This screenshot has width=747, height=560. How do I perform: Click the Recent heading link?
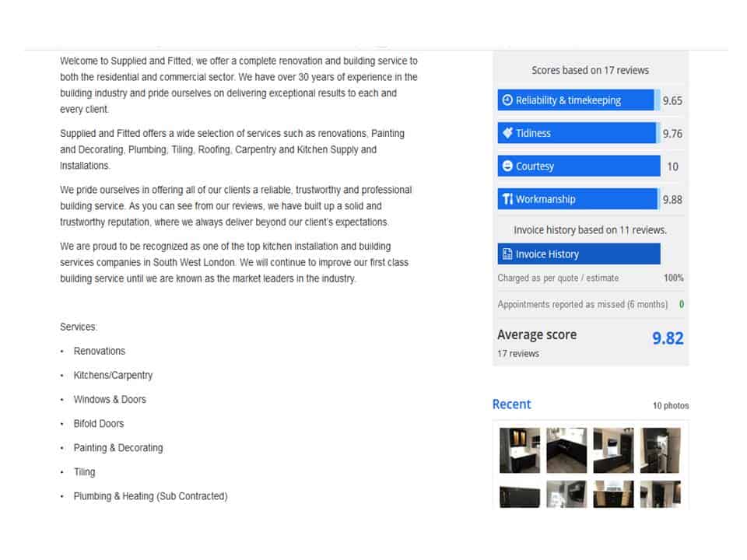click(x=511, y=404)
